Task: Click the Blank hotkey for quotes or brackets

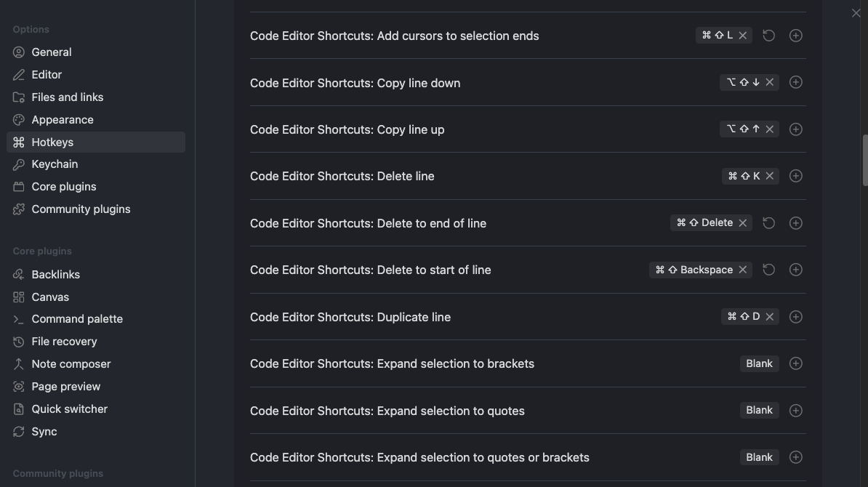Action: click(x=759, y=457)
